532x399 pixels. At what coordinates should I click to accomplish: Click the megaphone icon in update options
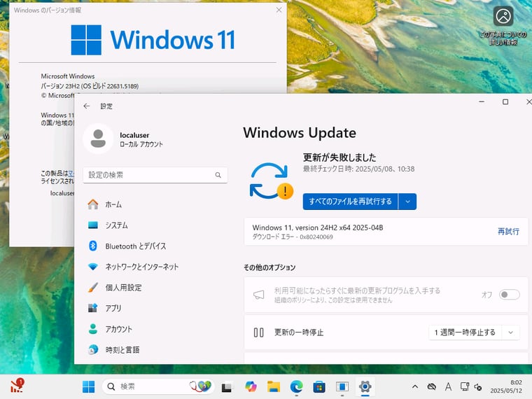point(259,295)
